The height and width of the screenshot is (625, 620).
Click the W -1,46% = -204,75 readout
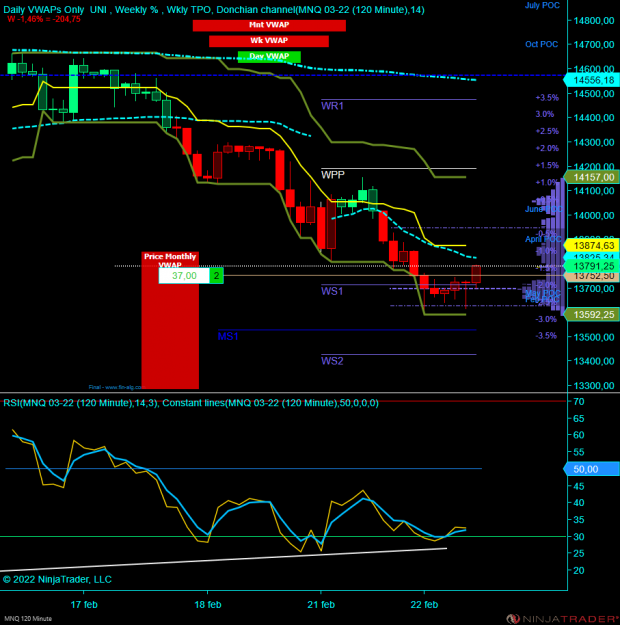(x=44, y=19)
